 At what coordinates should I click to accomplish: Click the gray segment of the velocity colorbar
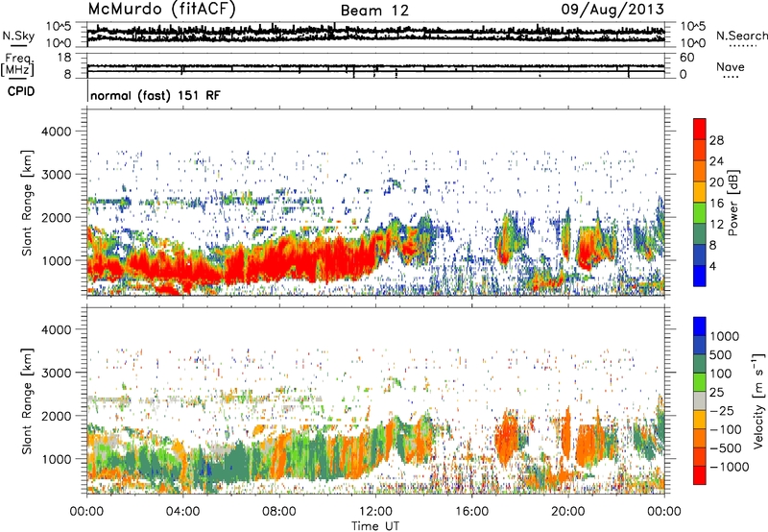point(700,400)
